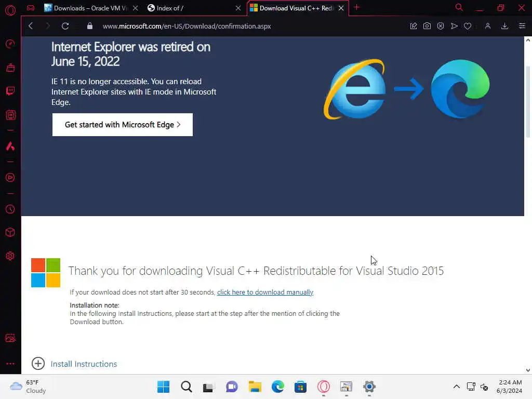Click scrollbar up arrow

[x=528, y=40]
